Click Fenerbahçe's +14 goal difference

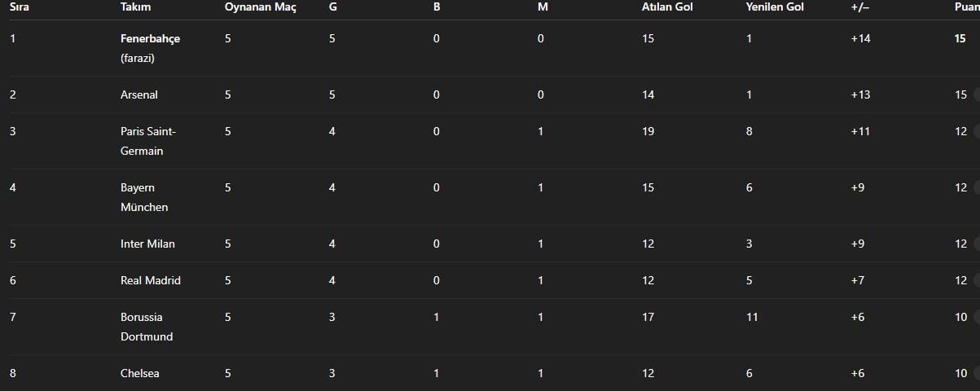pos(860,39)
